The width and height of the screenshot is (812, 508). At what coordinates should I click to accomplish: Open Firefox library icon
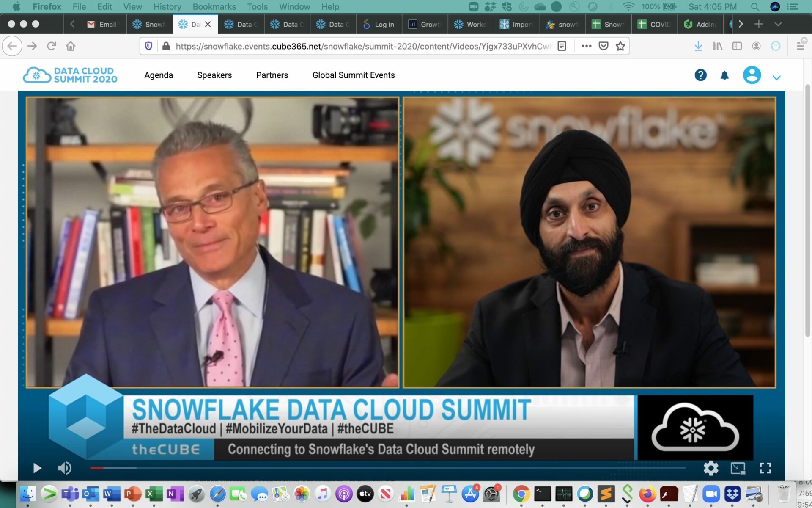pos(718,46)
